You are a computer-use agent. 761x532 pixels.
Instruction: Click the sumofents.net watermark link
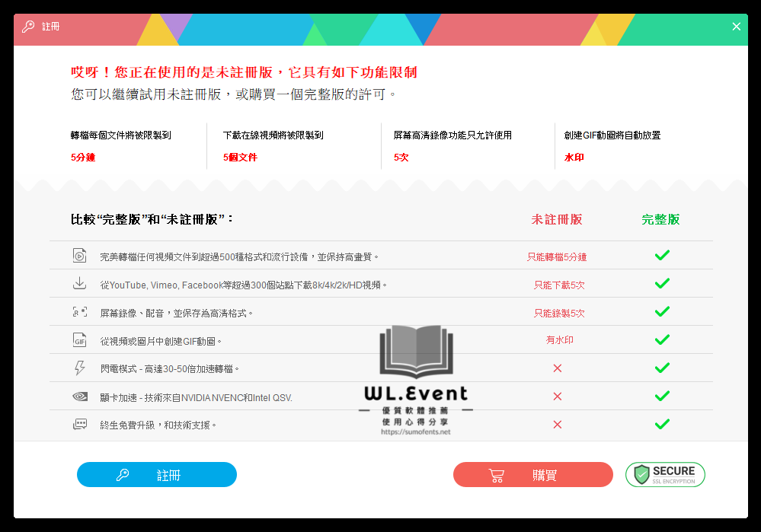coord(415,432)
